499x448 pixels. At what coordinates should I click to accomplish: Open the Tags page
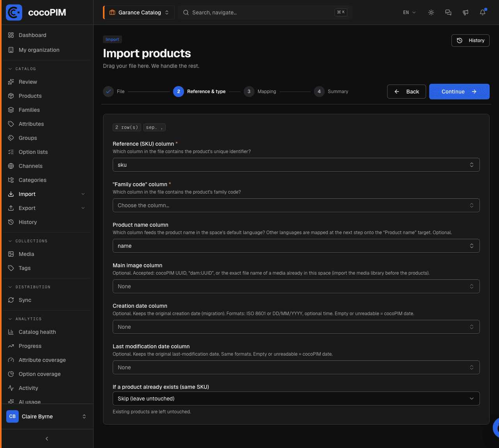click(46, 268)
